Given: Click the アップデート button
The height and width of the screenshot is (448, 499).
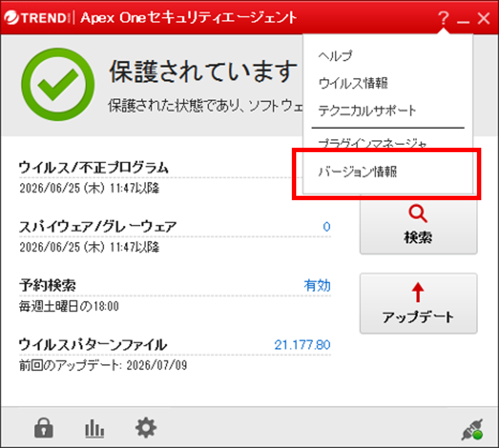Looking at the screenshot, I should [x=418, y=304].
